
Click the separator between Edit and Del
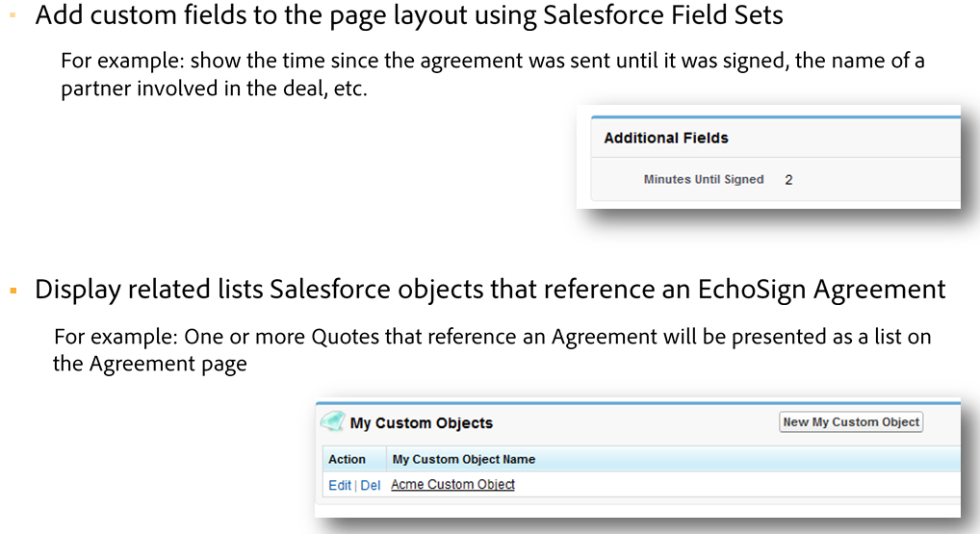coord(356,485)
